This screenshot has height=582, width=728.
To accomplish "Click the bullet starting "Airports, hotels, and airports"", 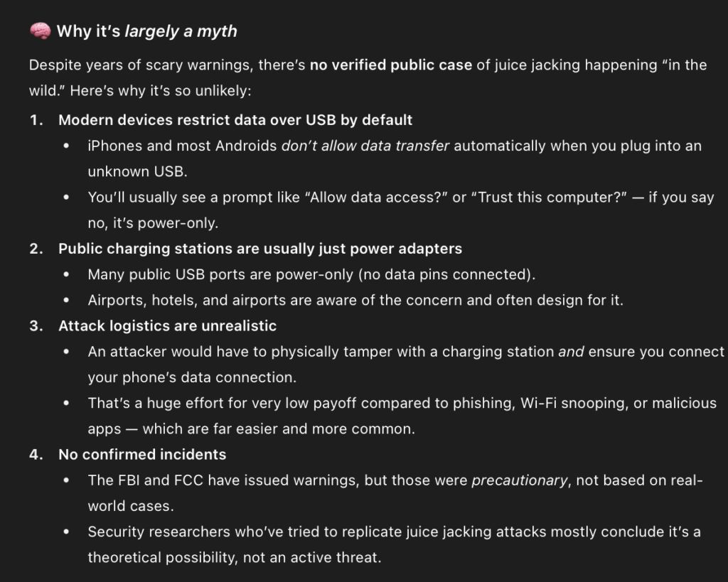I will (x=355, y=300).
